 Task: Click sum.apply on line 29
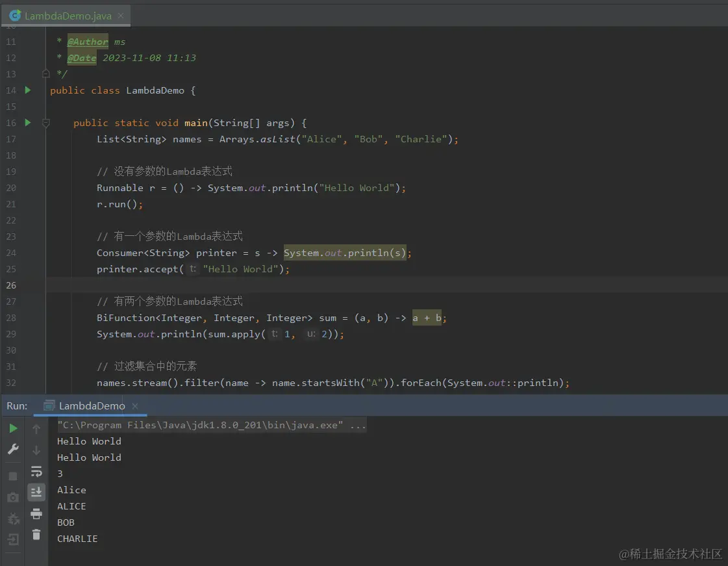tap(234, 334)
